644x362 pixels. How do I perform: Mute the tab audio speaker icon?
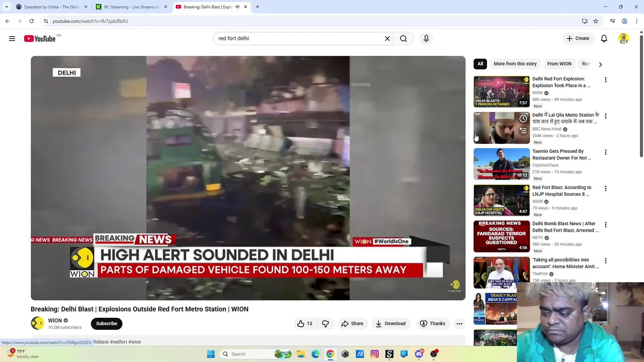click(237, 7)
